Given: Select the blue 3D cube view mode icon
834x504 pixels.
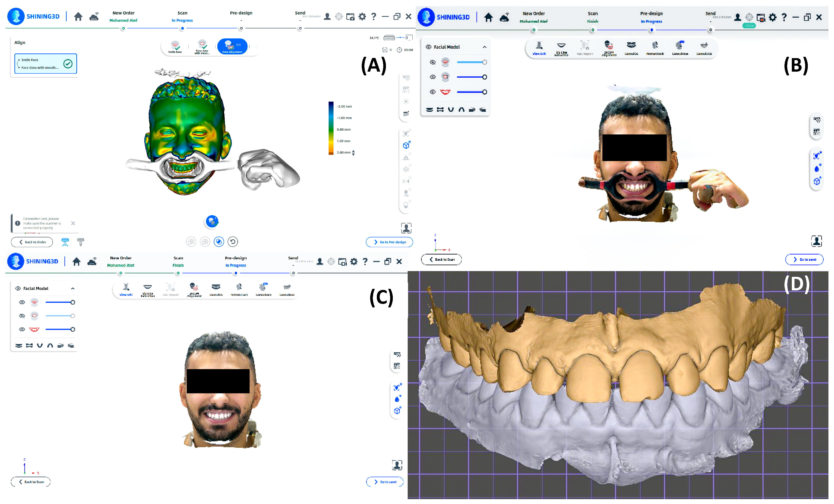Looking at the screenshot, I should tap(406, 145).
